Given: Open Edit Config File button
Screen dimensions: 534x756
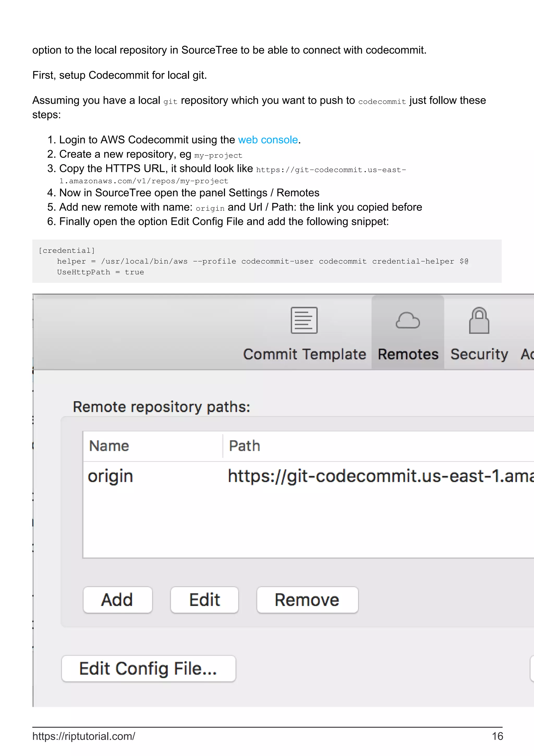Looking at the screenshot, I should [x=148, y=668].
